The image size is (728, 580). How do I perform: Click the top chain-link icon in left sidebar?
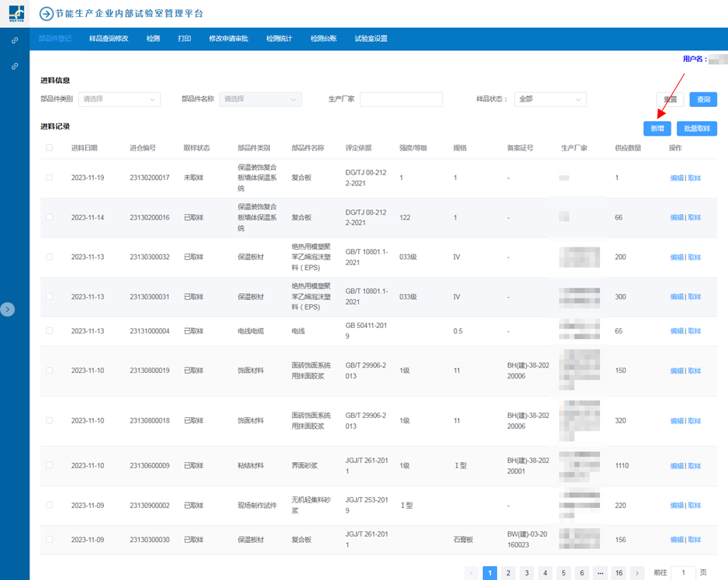point(15,40)
